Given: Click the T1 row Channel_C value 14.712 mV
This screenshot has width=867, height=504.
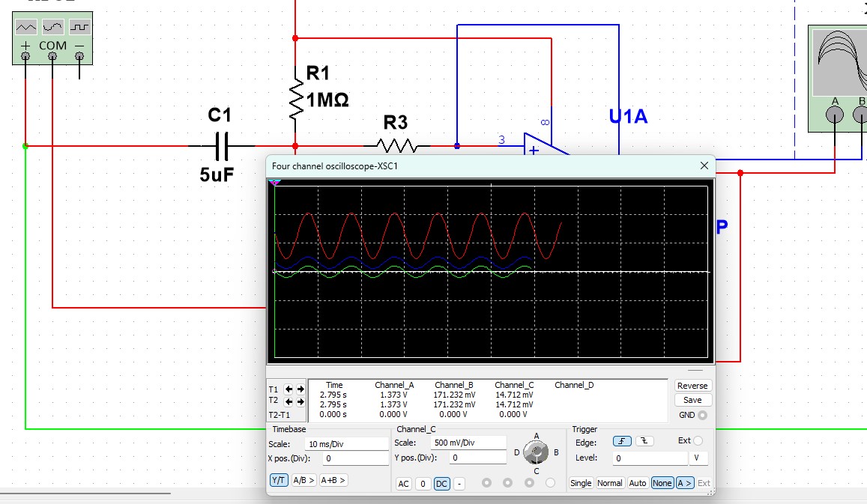Looking at the screenshot, I should (514, 395).
